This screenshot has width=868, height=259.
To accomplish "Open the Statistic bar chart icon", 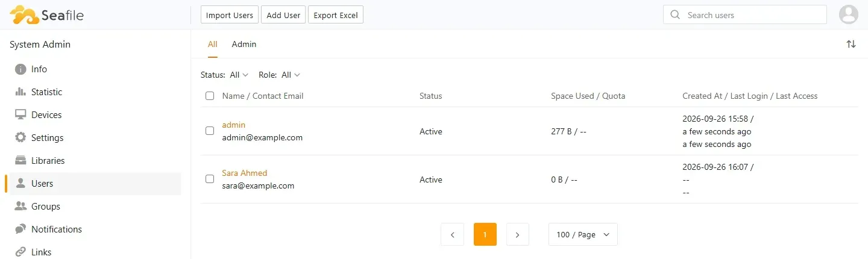I will (20, 92).
